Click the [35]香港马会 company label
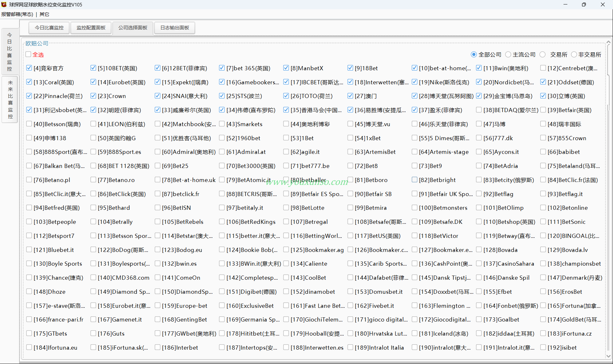Viewport: 613px width, 364px height. tap(316, 110)
